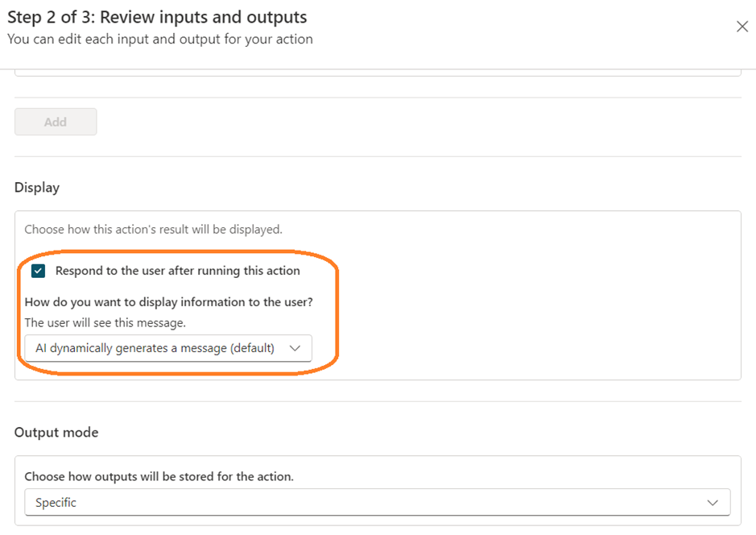Click the Add button
756x535 pixels.
(56, 122)
